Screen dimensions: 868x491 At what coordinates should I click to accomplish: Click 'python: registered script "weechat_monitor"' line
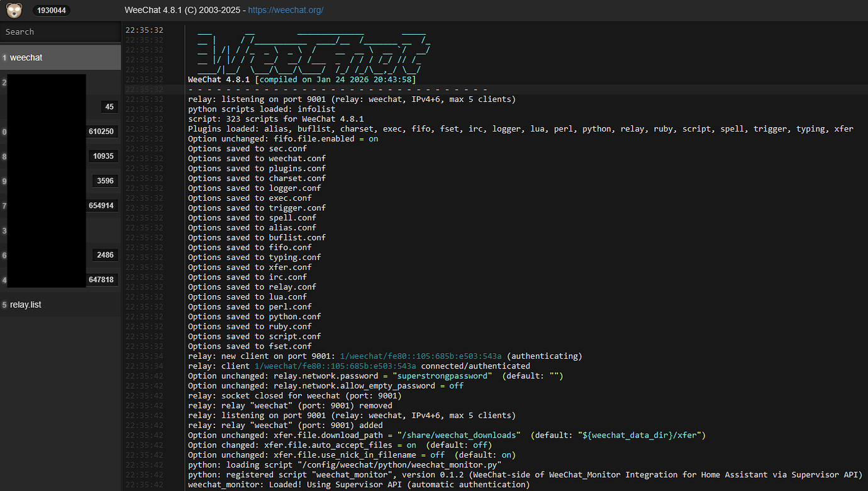[525, 475]
